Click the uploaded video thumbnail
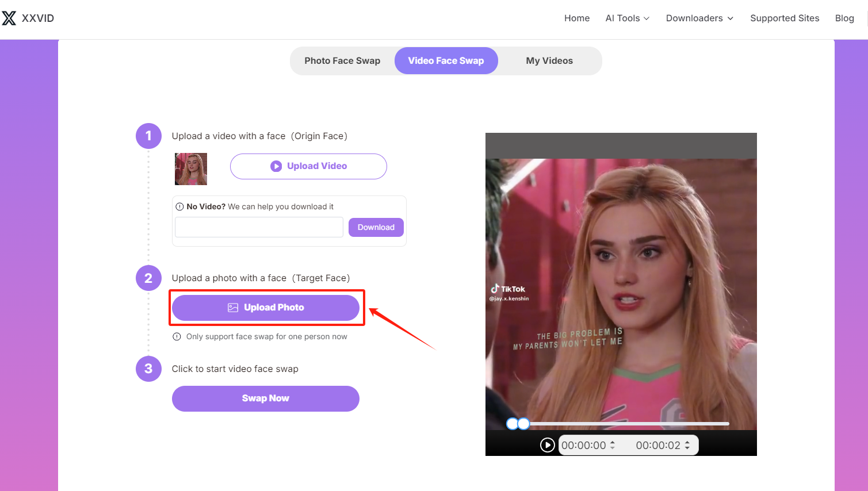 pos(190,168)
